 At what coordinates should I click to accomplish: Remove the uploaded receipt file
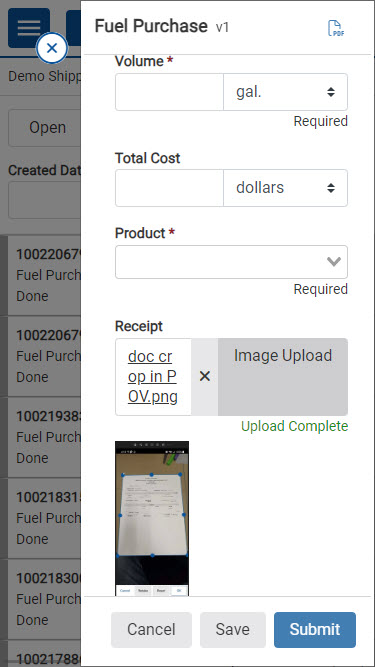point(205,376)
